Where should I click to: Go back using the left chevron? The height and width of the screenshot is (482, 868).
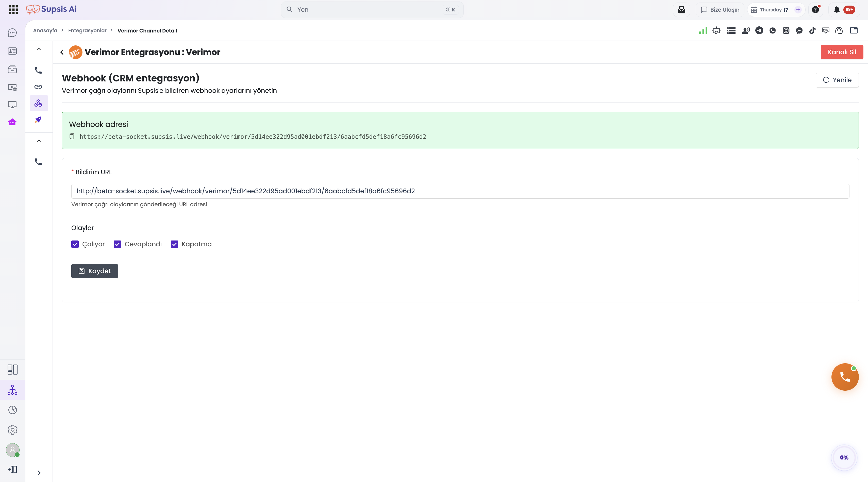click(62, 52)
